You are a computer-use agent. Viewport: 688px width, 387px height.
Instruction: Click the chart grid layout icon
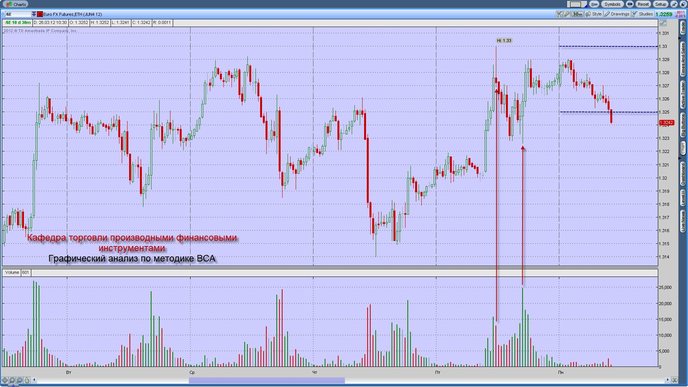tap(577, 4)
